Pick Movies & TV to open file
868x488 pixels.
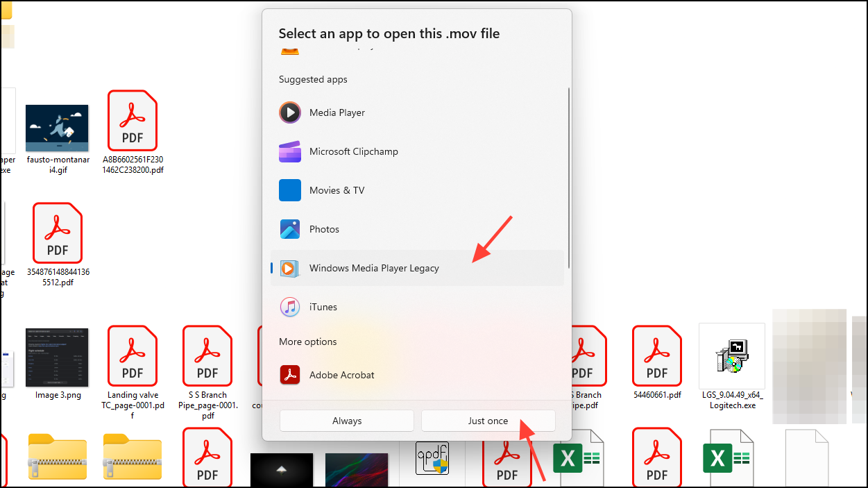tap(416, 190)
